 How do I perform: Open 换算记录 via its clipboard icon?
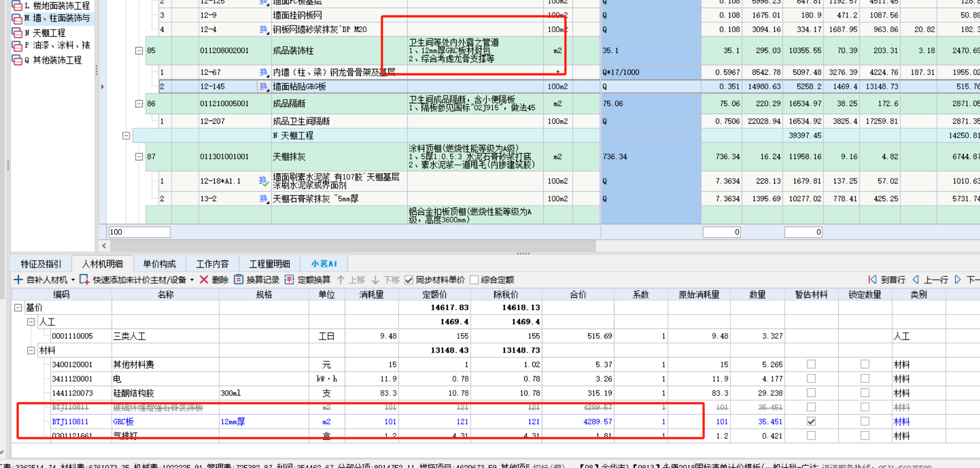tap(239, 280)
